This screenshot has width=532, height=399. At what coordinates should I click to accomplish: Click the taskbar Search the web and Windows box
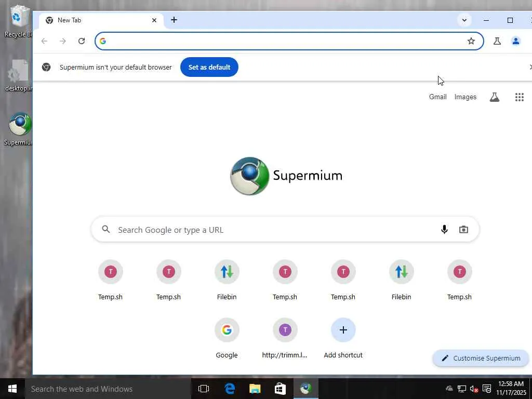click(x=108, y=389)
